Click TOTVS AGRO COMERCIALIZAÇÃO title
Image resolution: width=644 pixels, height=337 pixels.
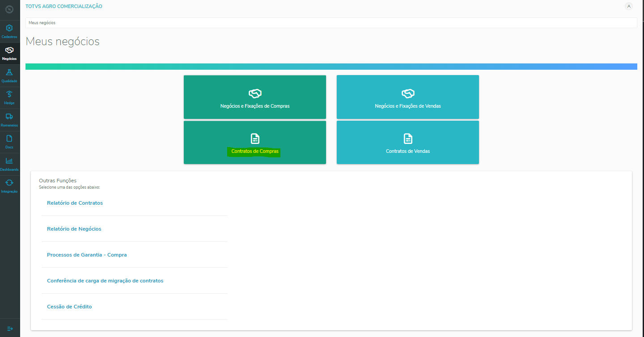tap(64, 6)
